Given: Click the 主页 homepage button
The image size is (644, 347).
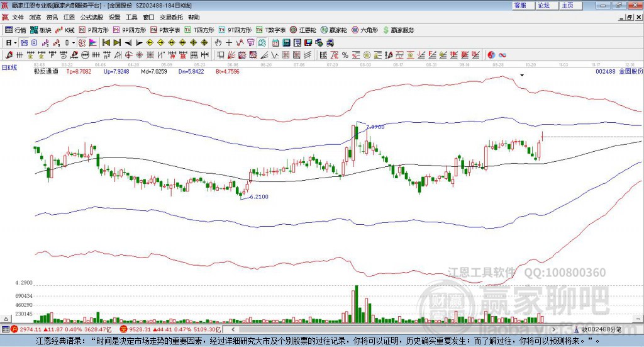Looking at the screenshot, I should pos(570,5).
